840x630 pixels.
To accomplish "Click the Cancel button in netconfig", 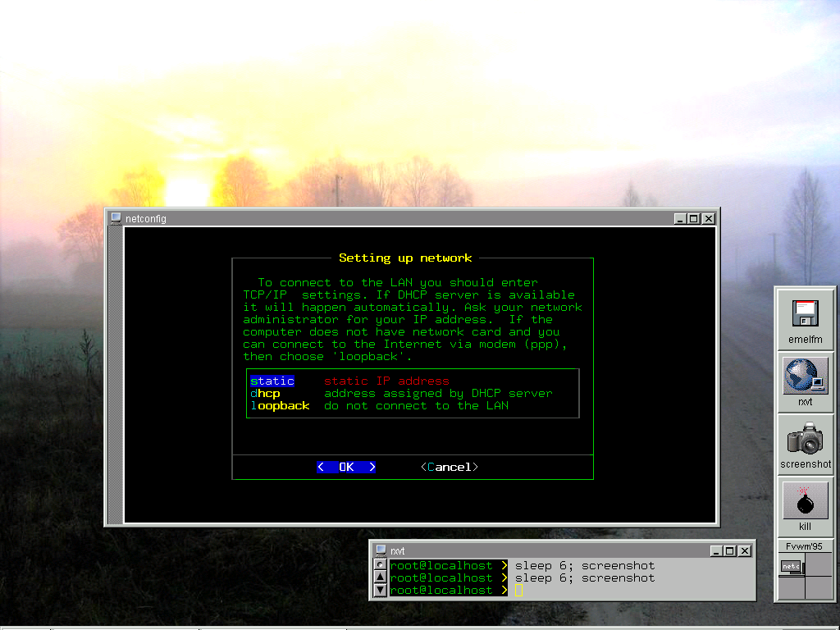I will (449, 467).
